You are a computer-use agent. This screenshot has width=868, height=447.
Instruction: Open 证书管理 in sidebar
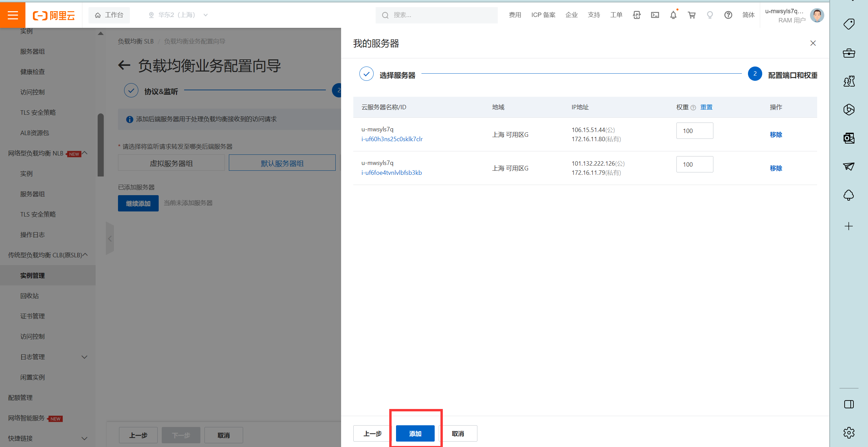33,316
